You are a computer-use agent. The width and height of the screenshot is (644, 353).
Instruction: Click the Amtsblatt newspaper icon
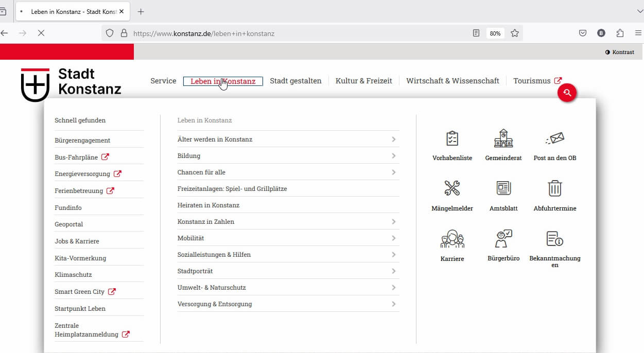pyautogui.click(x=503, y=188)
